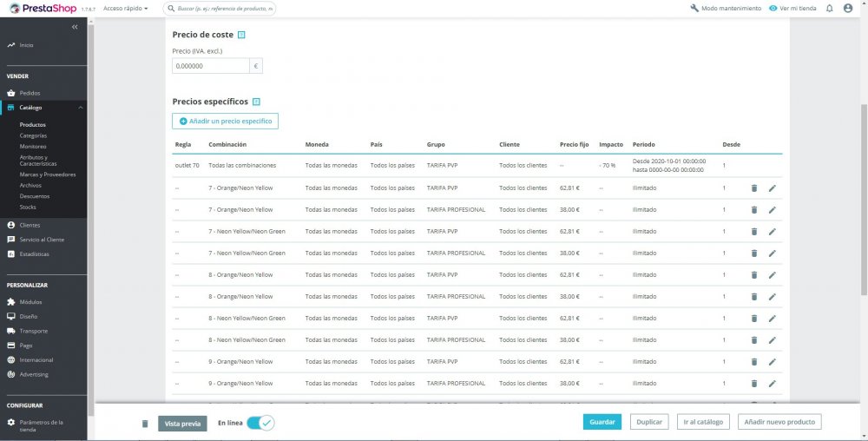The image size is (868, 441).
Task: Edit the 8 - Orange/Neon Yellow TARIFA PVP price
Action: coord(773,275)
